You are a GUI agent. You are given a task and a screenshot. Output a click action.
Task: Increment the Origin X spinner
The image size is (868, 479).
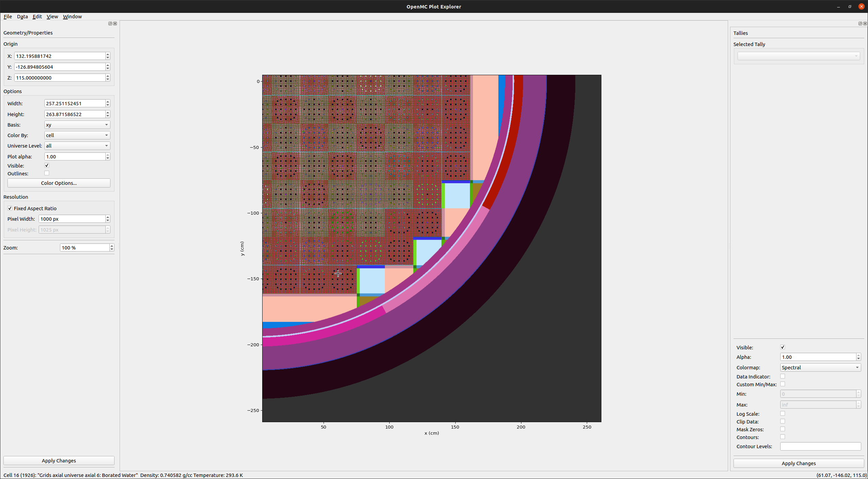click(108, 54)
